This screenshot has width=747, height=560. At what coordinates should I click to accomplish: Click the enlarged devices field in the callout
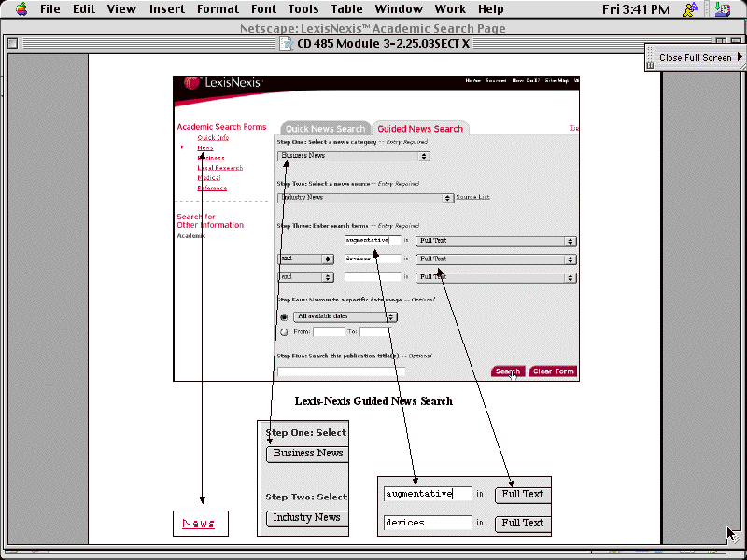pyautogui.click(x=428, y=523)
